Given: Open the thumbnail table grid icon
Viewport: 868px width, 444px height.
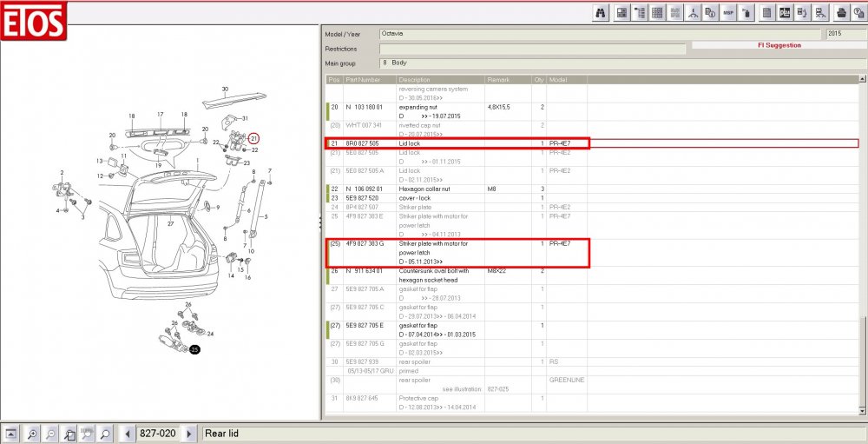Looking at the screenshot, I should coord(657,13).
